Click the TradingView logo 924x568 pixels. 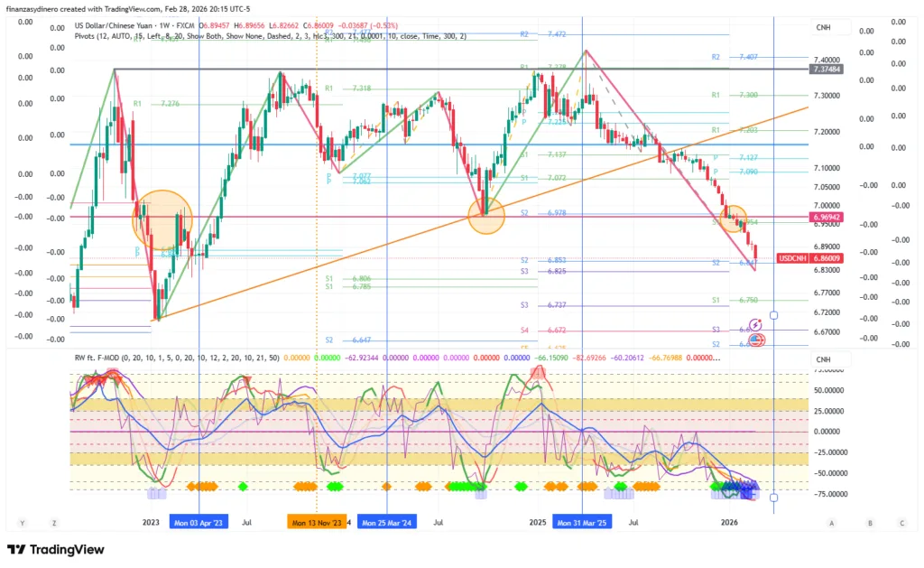55,549
